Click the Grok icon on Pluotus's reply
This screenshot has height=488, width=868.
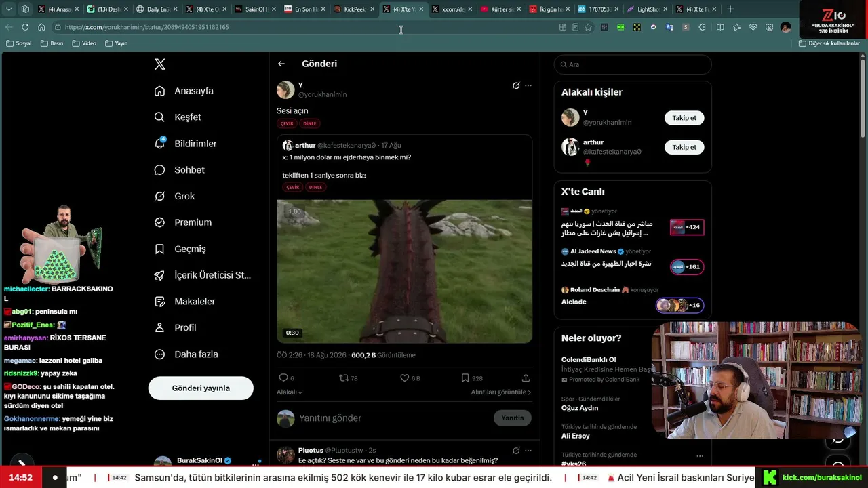coord(516,451)
